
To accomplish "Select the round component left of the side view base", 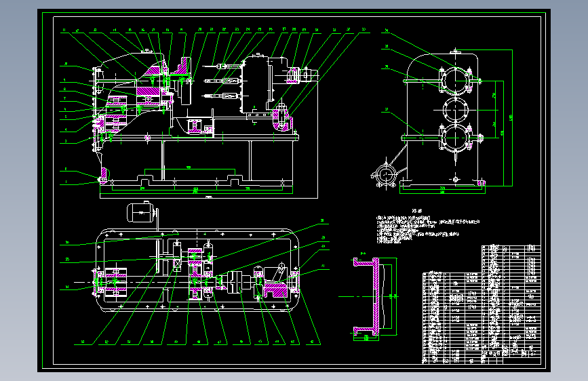I will [x=385, y=175].
